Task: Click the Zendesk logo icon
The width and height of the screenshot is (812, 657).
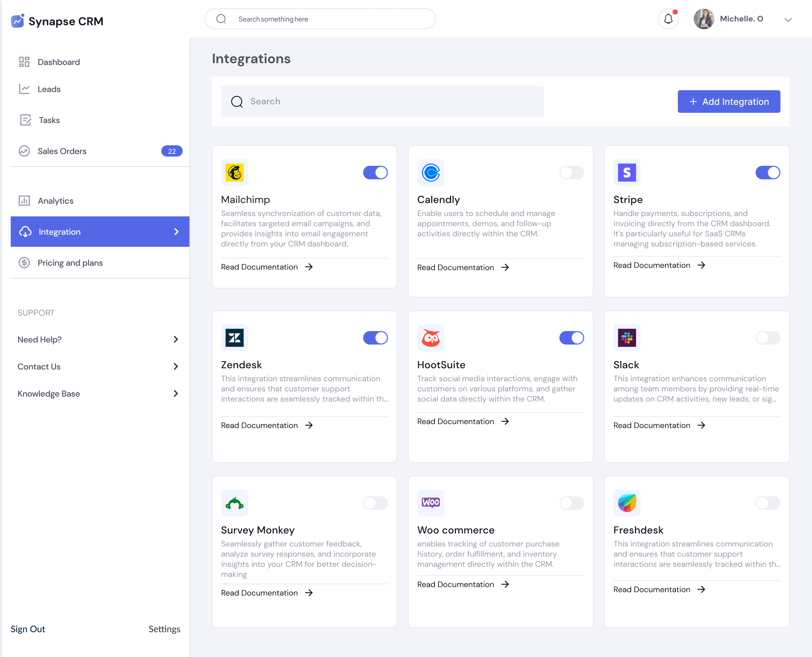Action: 235,338
